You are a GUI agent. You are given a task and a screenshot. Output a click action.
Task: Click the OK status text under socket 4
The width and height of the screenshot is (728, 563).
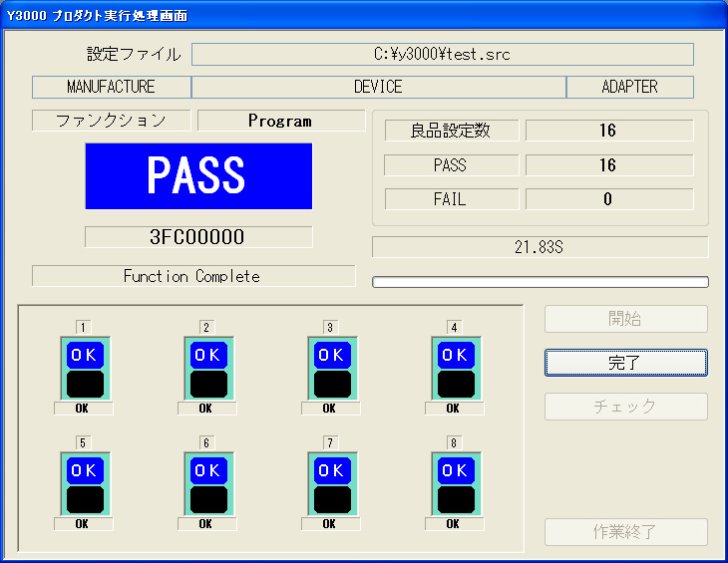pos(454,409)
